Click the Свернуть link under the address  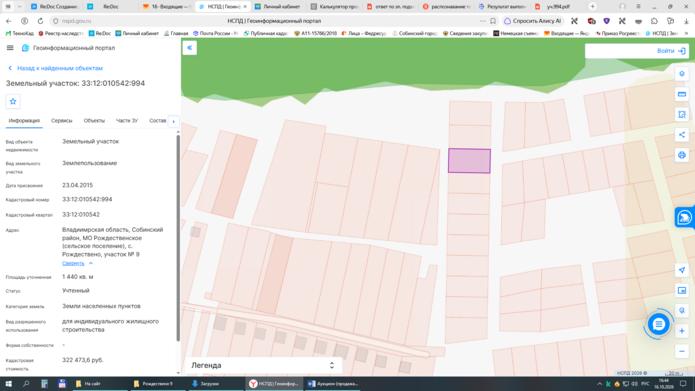(73, 263)
